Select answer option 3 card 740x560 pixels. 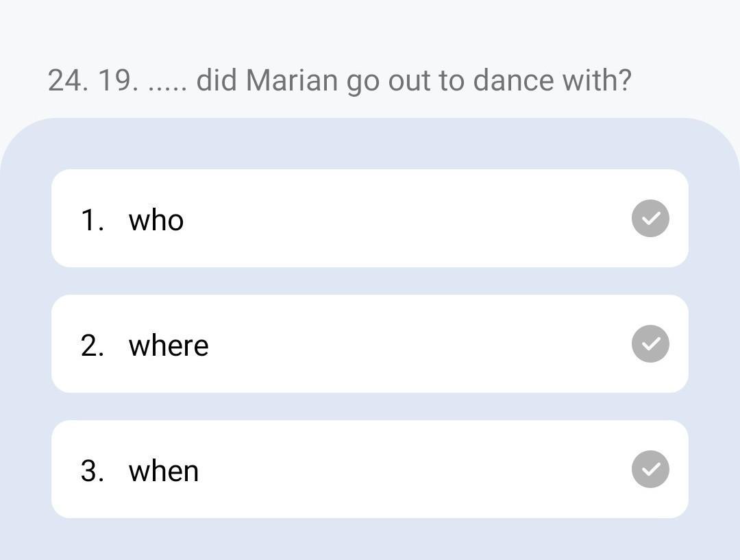tap(370, 470)
